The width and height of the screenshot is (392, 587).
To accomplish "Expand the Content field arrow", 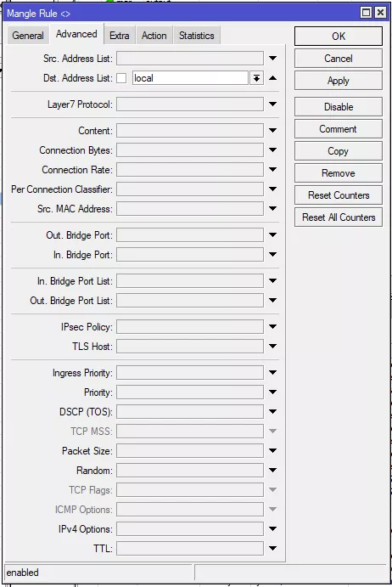I will (x=272, y=131).
